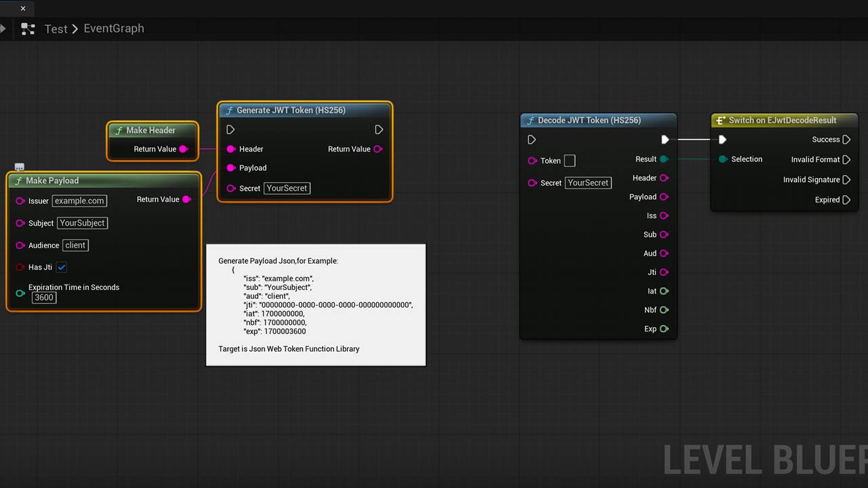Click the Decode node Exp output pin
The width and height of the screenshot is (868, 488).
point(664,329)
